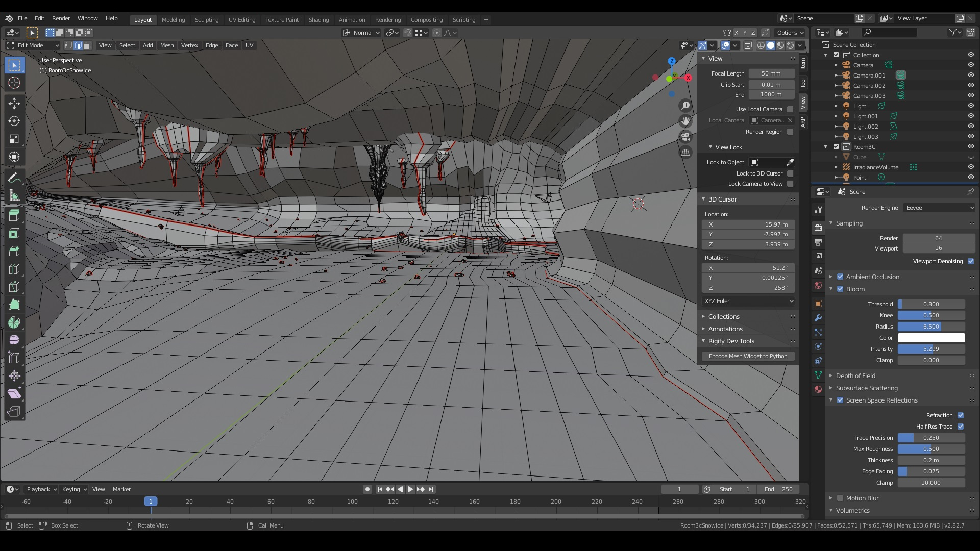Screen dimensions: 980x551
Task: Select the Move tool
Action: pos(14,104)
